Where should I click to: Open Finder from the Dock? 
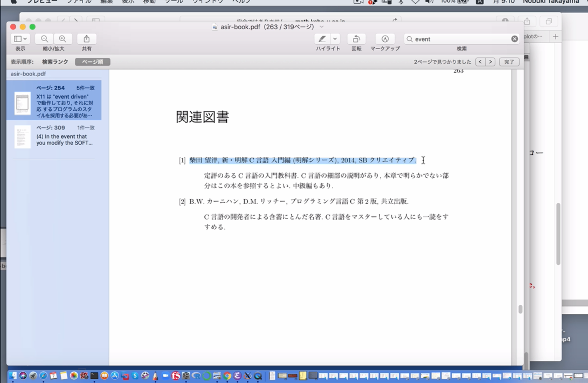click(13, 375)
